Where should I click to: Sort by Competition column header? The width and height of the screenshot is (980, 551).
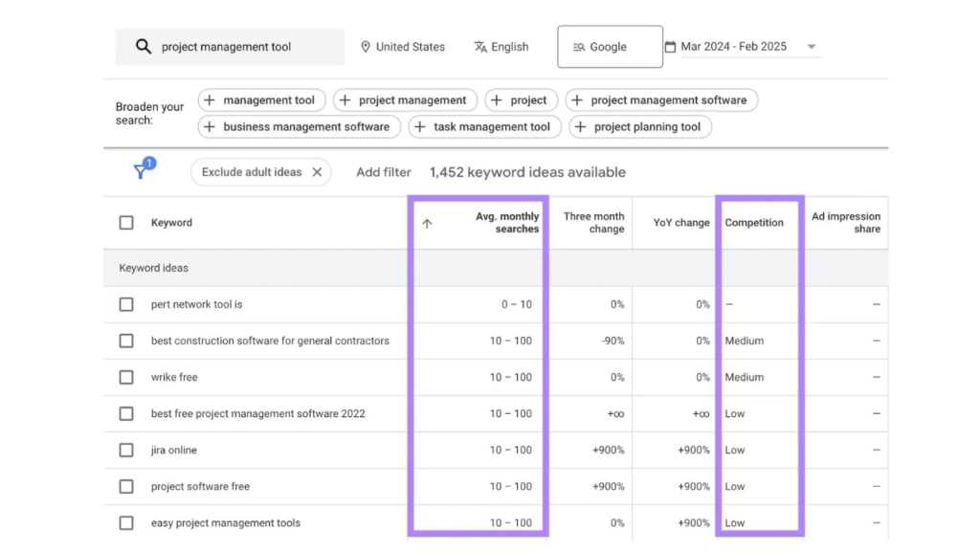coord(754,222)
